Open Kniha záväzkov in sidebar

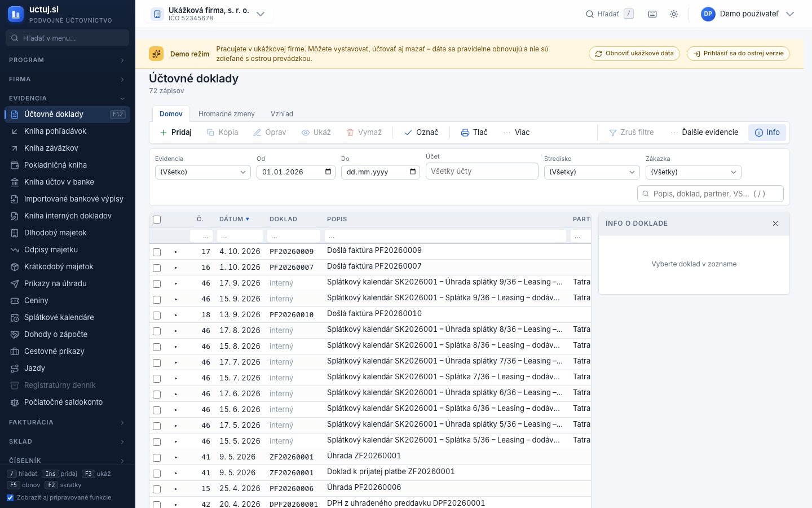(x=67, y=148)
